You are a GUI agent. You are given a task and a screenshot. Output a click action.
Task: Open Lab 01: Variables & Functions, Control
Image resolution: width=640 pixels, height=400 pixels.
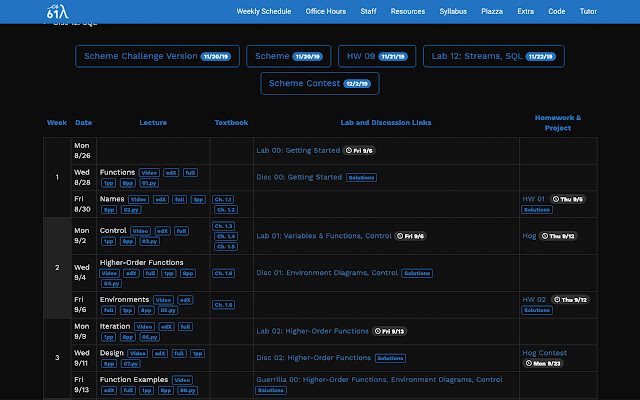tap(324, 236)
